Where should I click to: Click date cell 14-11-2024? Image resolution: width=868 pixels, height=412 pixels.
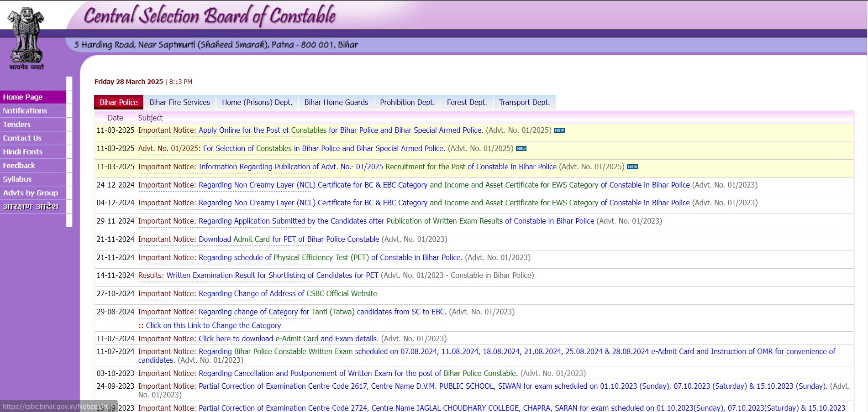(x=116, y=275)
